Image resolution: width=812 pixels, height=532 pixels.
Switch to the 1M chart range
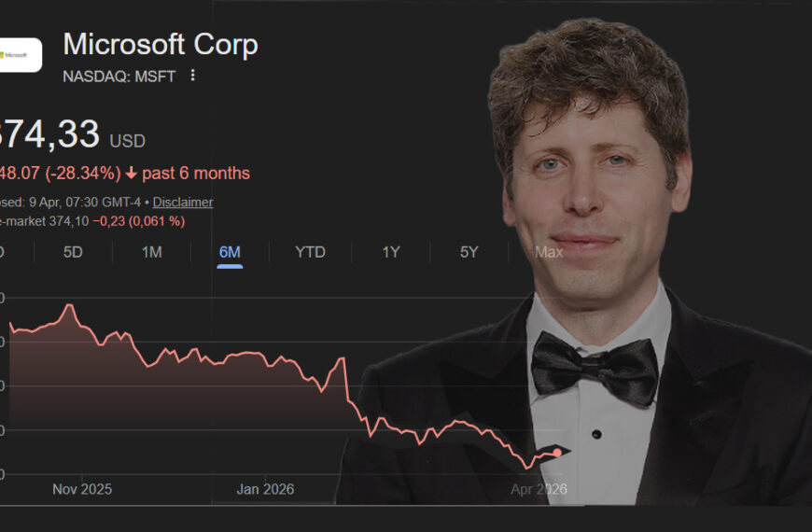pos(151,252)
